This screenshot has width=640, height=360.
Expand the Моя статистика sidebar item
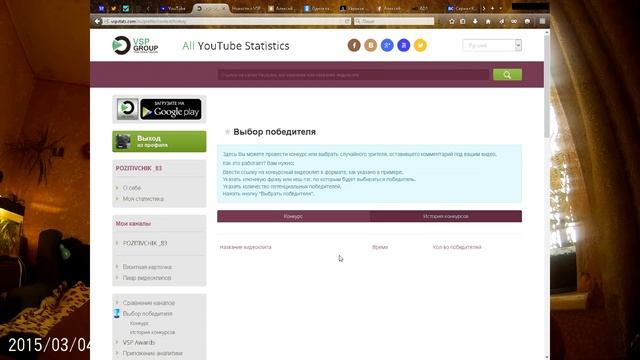tap(143, 199)
